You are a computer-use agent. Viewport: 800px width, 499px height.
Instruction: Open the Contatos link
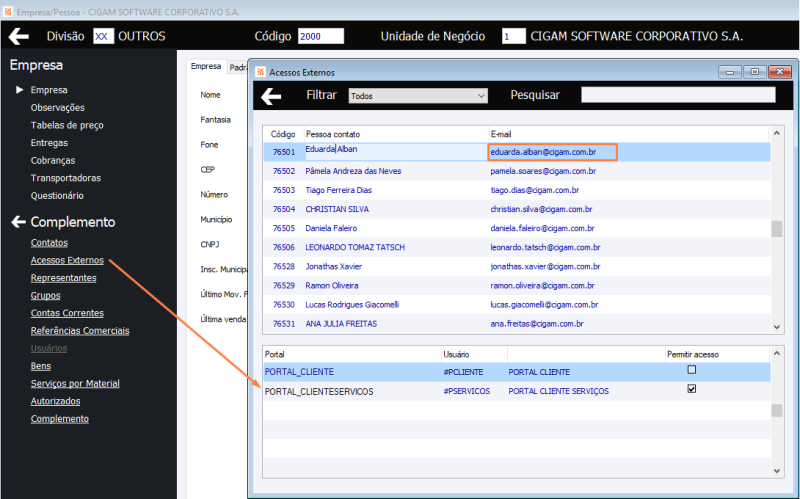pos(49,243)
